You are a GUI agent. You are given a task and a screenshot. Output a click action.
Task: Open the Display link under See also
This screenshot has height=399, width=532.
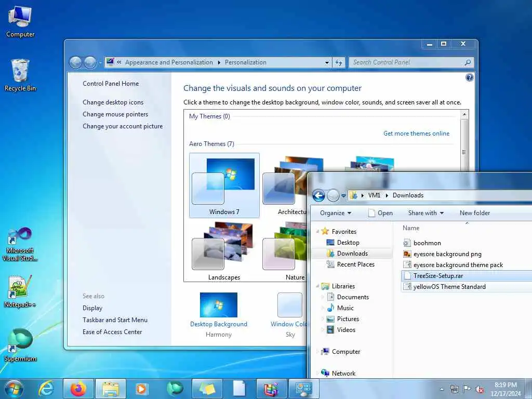92,308
